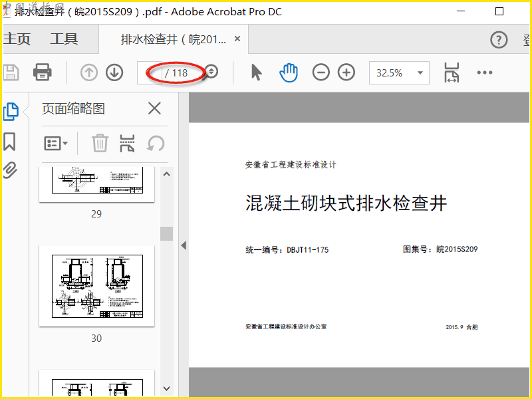532x399 pixels.
Task: Open the Attachments paperclip panel
Action: pos(10,170)
